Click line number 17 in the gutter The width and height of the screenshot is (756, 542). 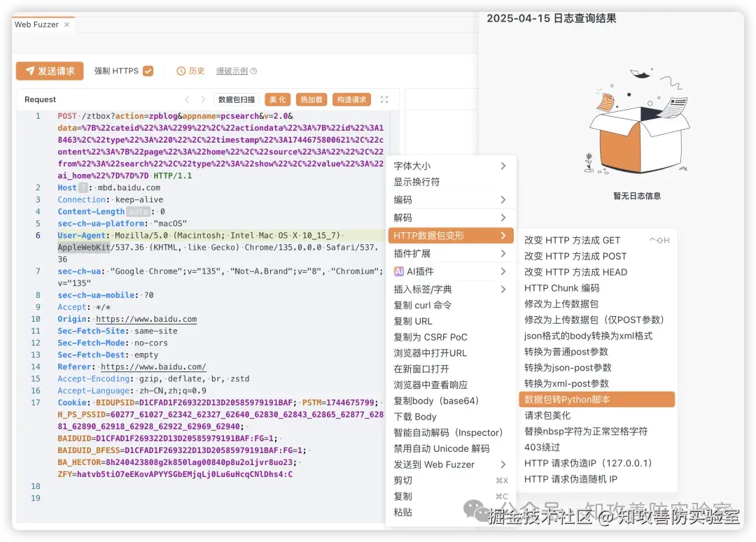(x=36, y=402)
